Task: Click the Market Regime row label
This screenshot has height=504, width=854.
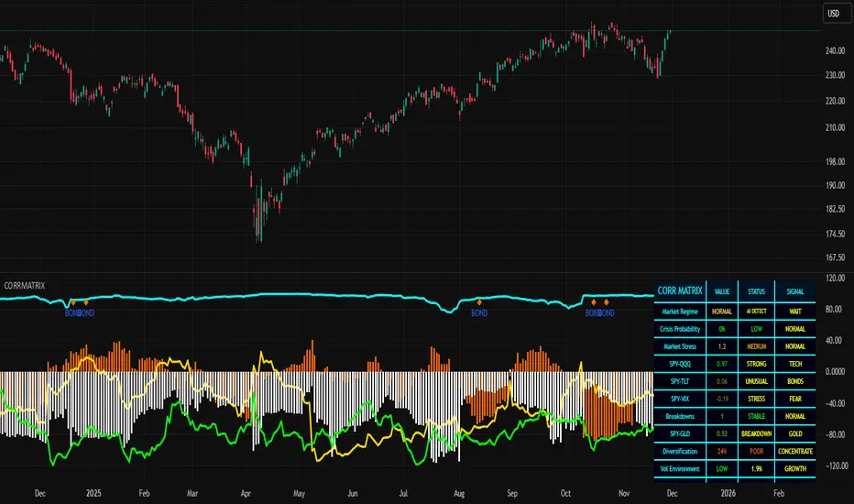Action: coord(680,312)
